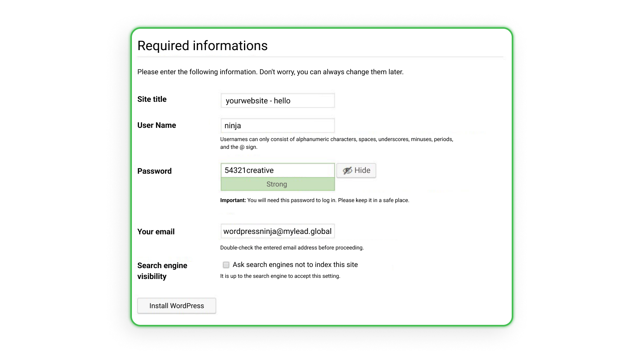Click 'It is up to the search engine' note
Viewport: 644px width, 354px height.
pyautogui.click(x=280, y=276)
